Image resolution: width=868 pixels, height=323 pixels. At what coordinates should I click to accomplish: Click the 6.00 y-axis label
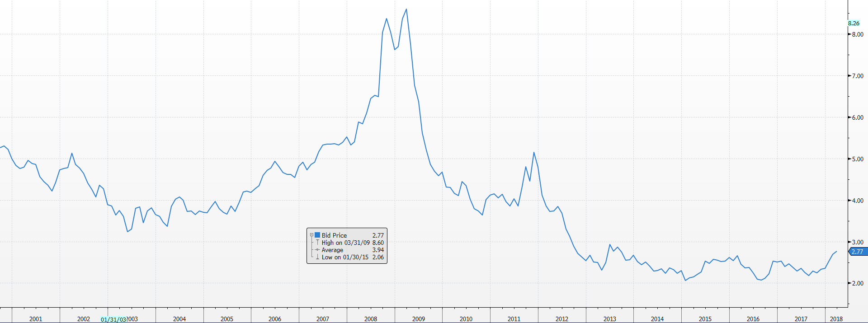tap(858, 117)
